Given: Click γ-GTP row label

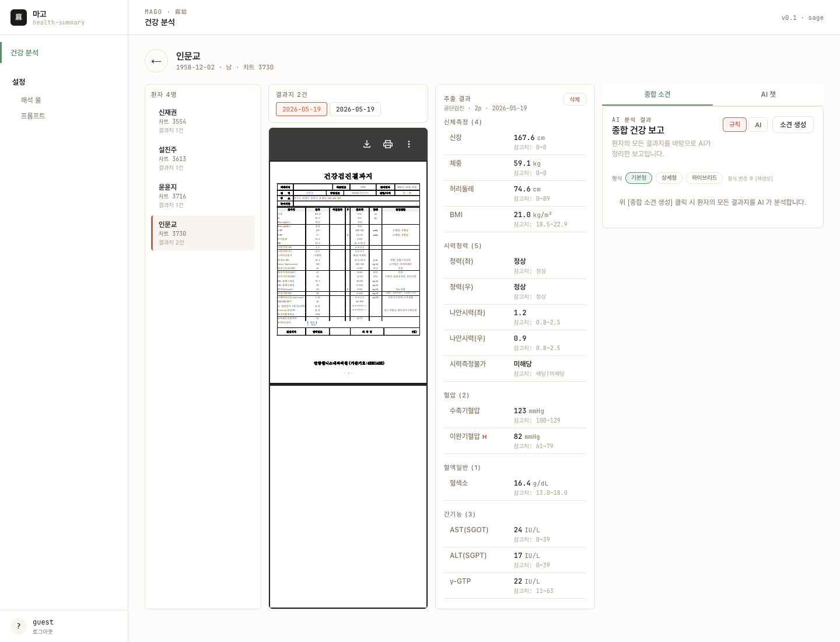Looking at the screenshot, I should (460, 581).
